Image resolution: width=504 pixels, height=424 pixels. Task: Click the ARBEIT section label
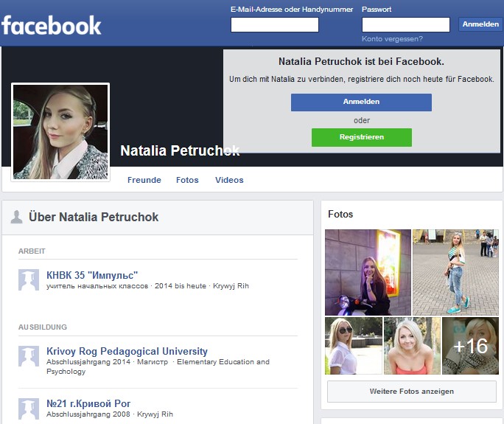point(32,251)
